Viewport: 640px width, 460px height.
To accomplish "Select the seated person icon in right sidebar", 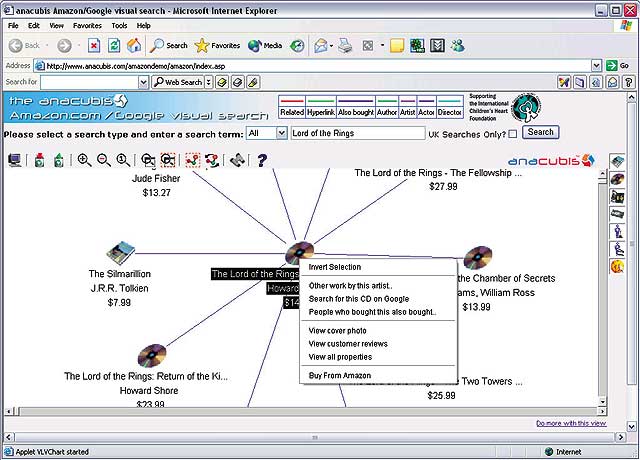I will point(618,249).
